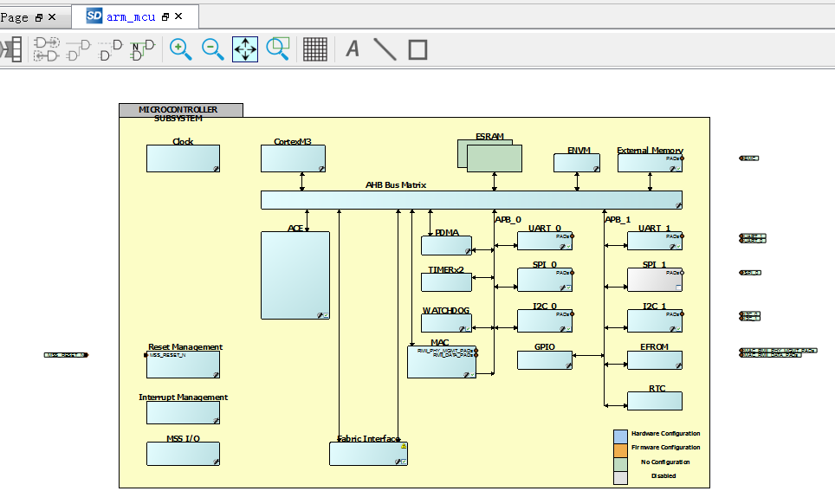
Task: Click the Text annotation tool
Action: [352, 48]
